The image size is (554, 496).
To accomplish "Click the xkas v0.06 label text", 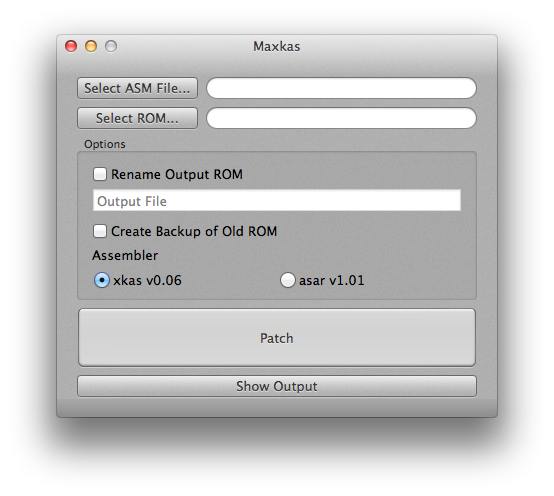I will click(x=147, y=280).
